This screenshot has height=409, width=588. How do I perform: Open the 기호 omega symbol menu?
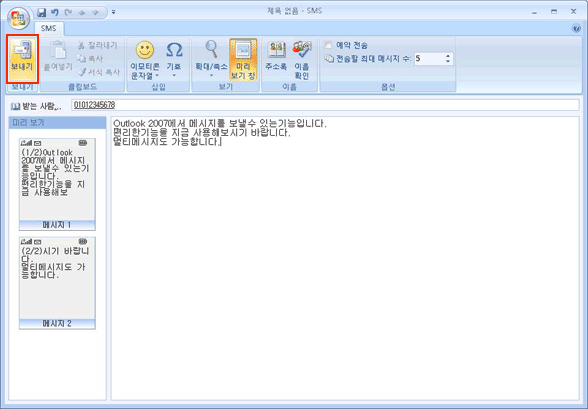tap(174, 59)
